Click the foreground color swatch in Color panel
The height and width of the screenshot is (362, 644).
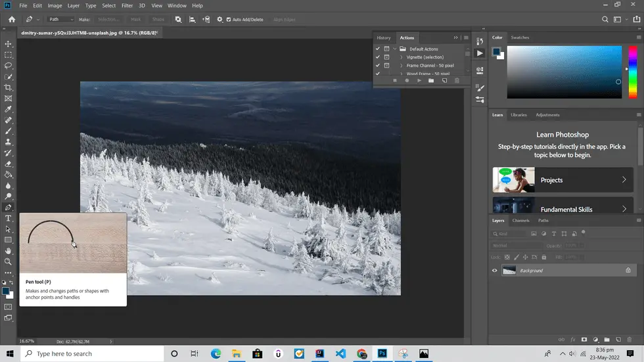[496, 53]
